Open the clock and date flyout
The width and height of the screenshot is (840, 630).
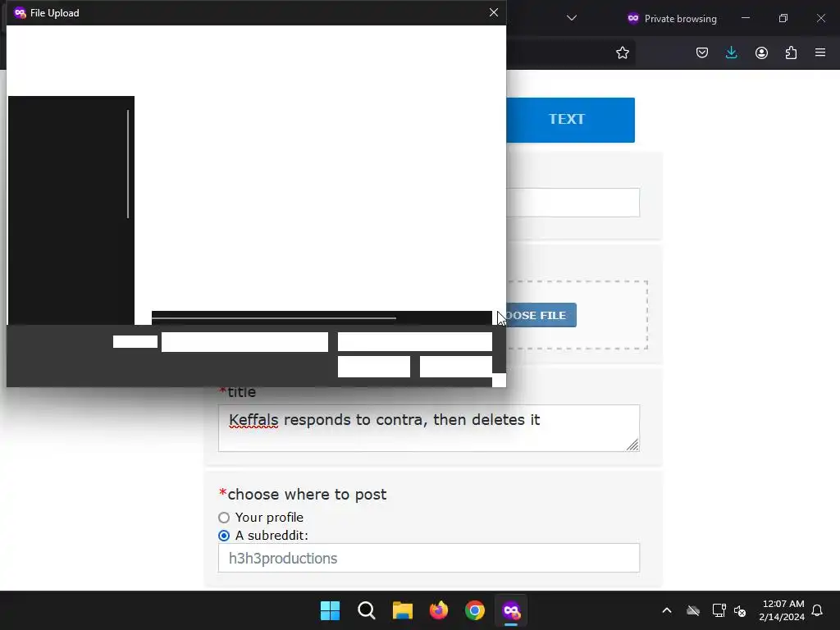782,610
